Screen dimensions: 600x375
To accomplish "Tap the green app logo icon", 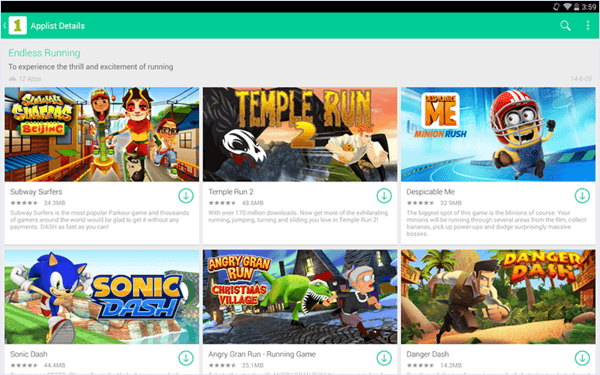I will point(18,26).
